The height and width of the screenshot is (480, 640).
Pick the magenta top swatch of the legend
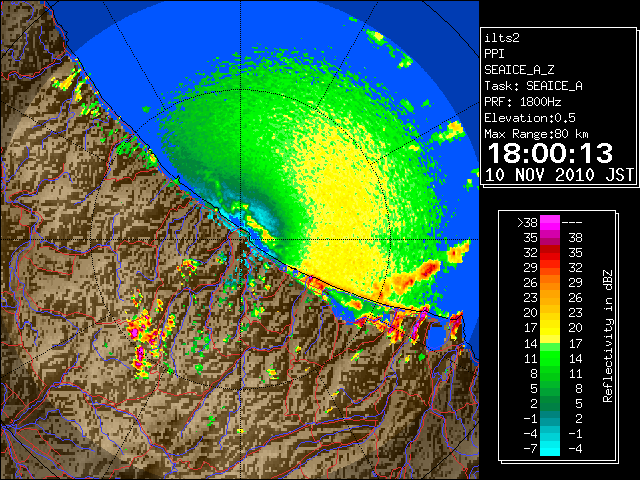click(x=550, y=223)
